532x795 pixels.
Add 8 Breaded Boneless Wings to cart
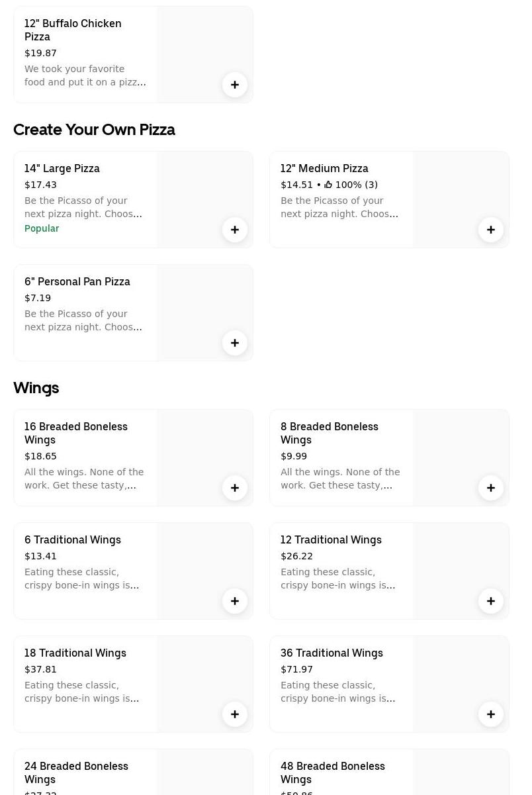pos(491,488)
